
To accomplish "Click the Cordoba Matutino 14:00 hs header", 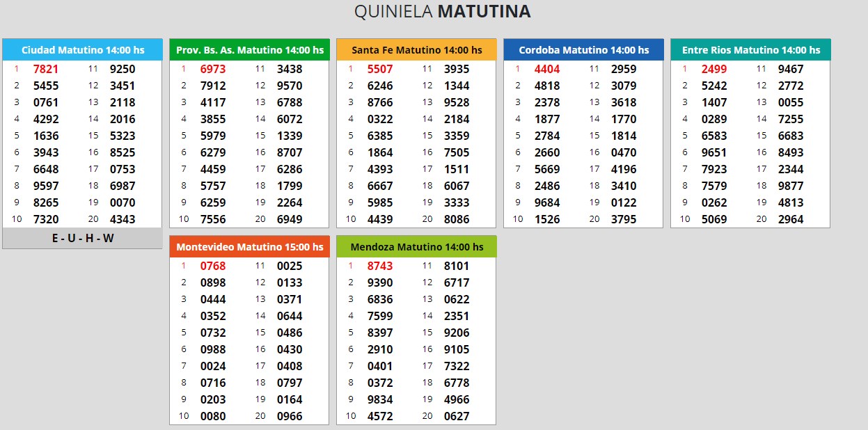I will point(583,50).
